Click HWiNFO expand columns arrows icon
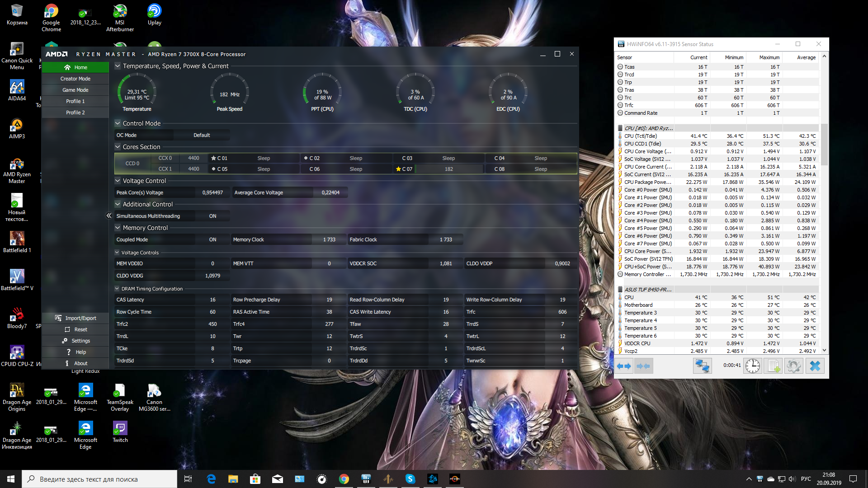This screenshot has width=868, height=488. coord(624,366)
